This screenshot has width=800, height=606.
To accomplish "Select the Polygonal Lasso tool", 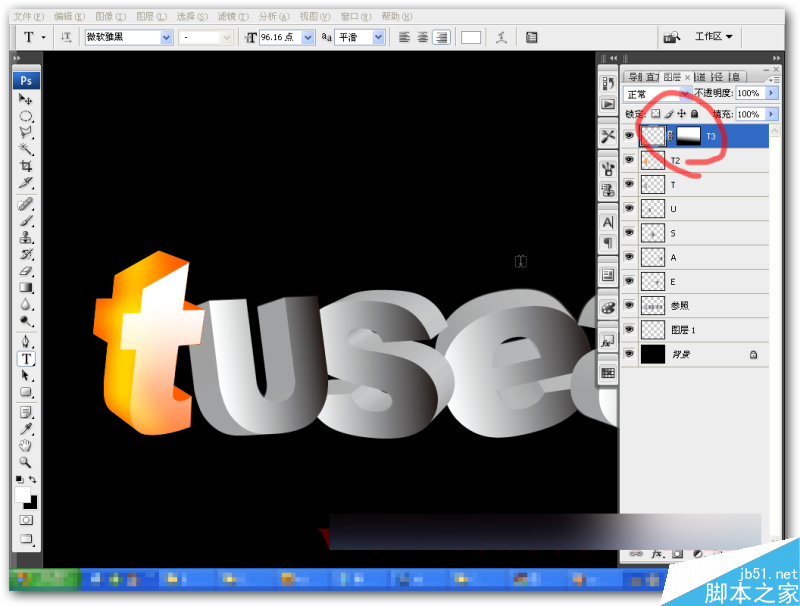I will coord(26,133).
